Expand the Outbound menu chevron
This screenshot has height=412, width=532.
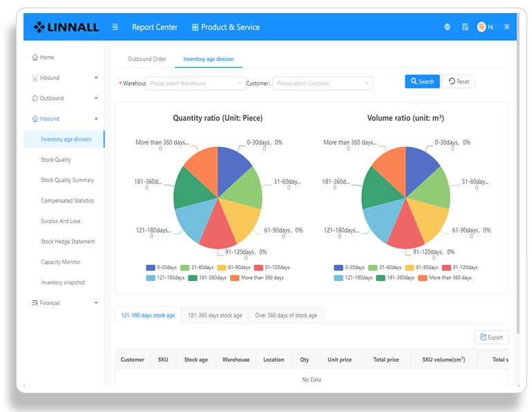96,98
